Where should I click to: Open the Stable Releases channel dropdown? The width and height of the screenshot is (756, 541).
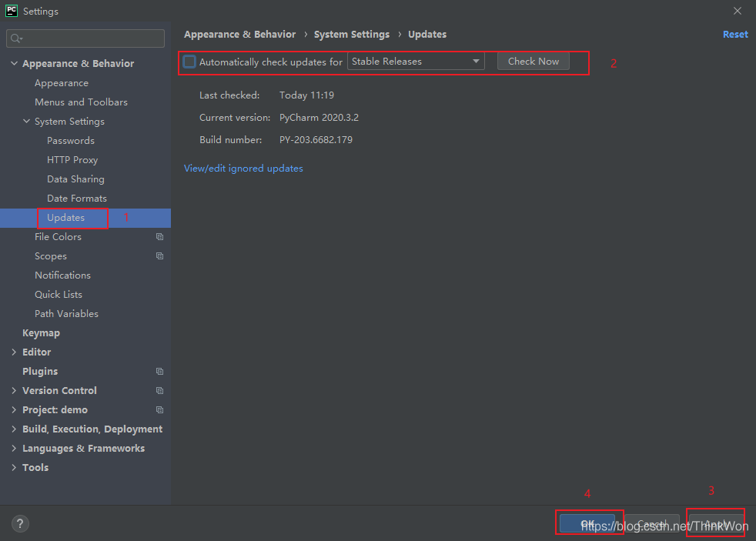[416, 62]
